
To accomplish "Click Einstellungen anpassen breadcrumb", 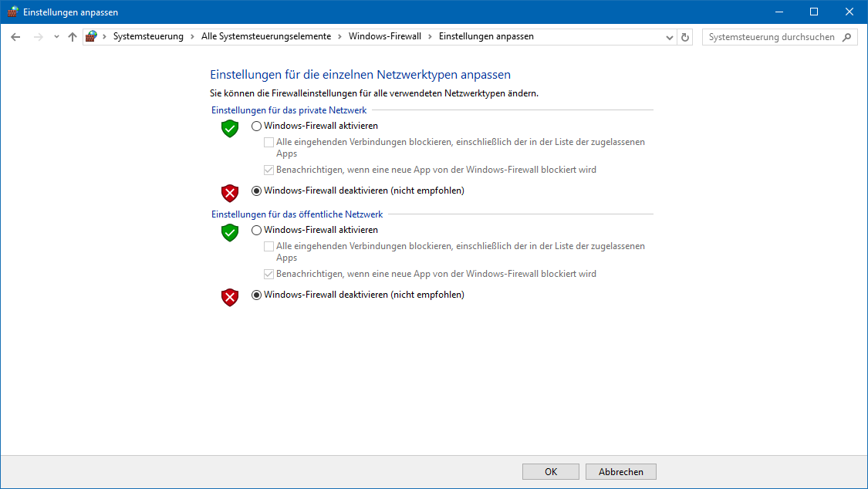I will click(486, 36).
